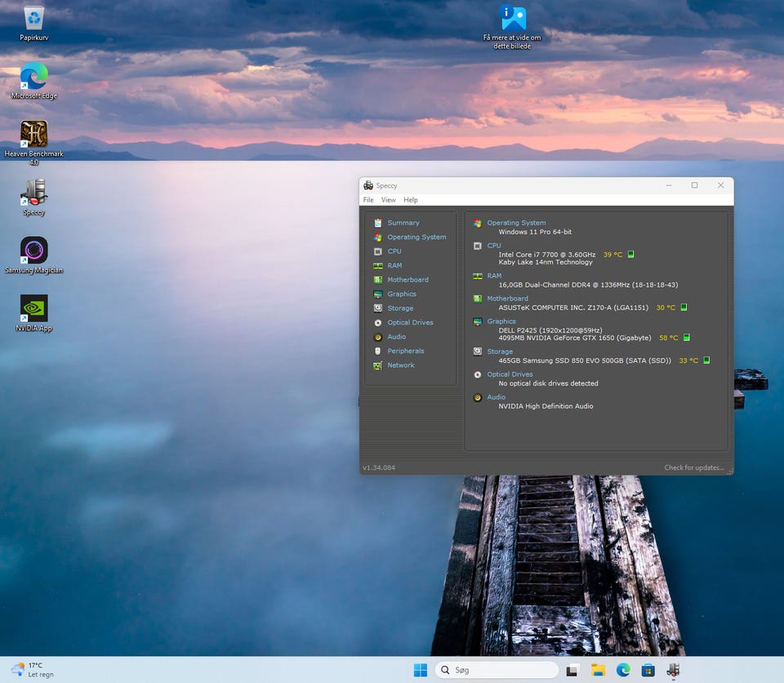
Task: Click the text 'Windows 11 Pro 64-bit'
Action: 535,232
